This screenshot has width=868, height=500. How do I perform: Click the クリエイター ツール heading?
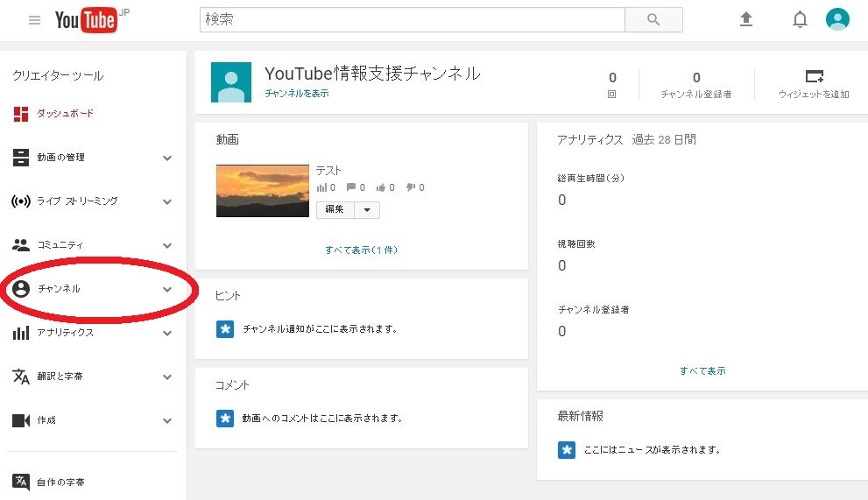pyautogui.click(x=58, y=76)
